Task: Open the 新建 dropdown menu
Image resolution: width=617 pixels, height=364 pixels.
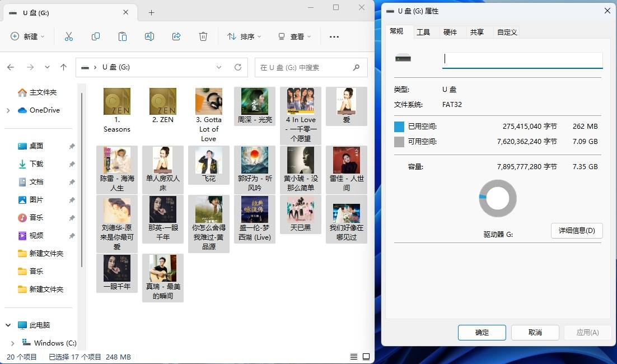Action: (x=27, y=36)
